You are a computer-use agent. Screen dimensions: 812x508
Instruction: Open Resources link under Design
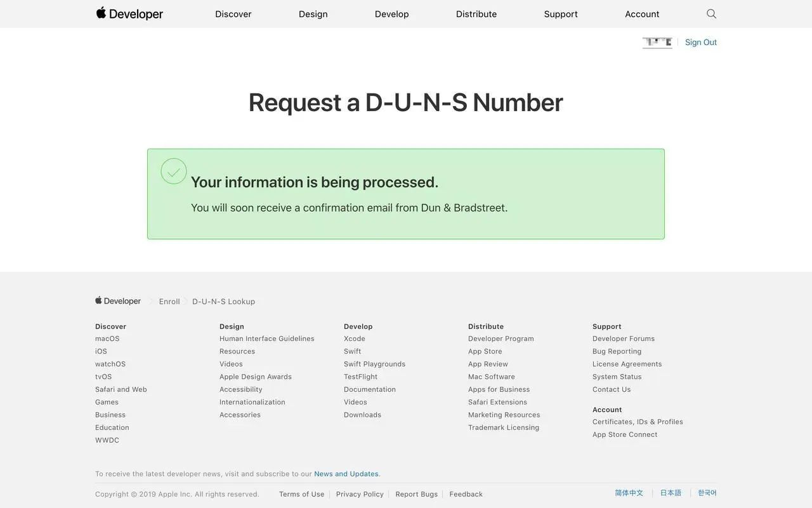(x=237, y=351)
